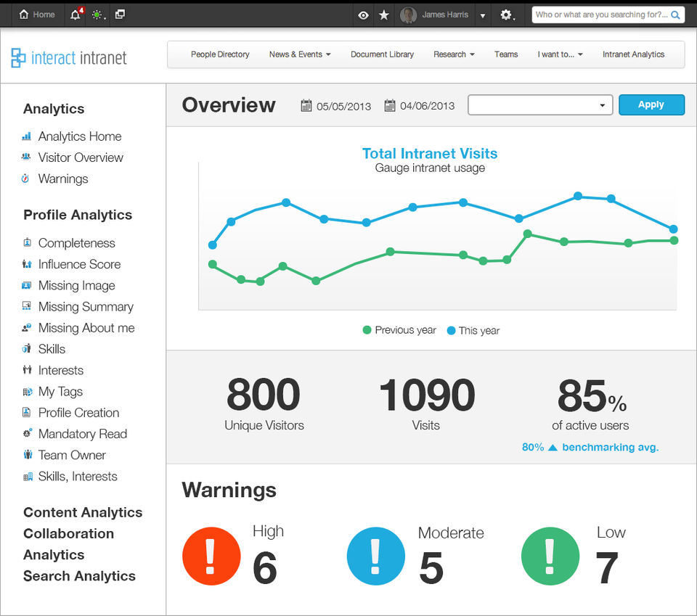Toggle This year legend swatch
Viewport: 697px width, 616px height.
(x=451, y=330)
